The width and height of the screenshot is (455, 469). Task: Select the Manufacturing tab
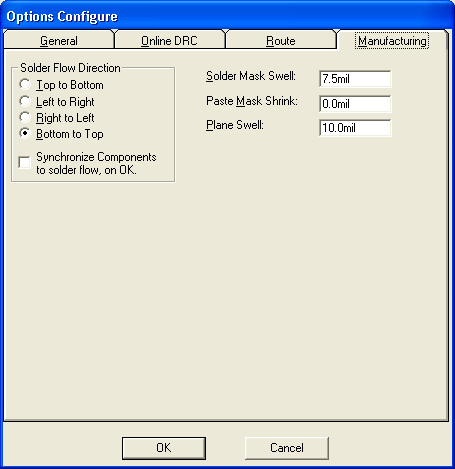[x=392, y=41]
